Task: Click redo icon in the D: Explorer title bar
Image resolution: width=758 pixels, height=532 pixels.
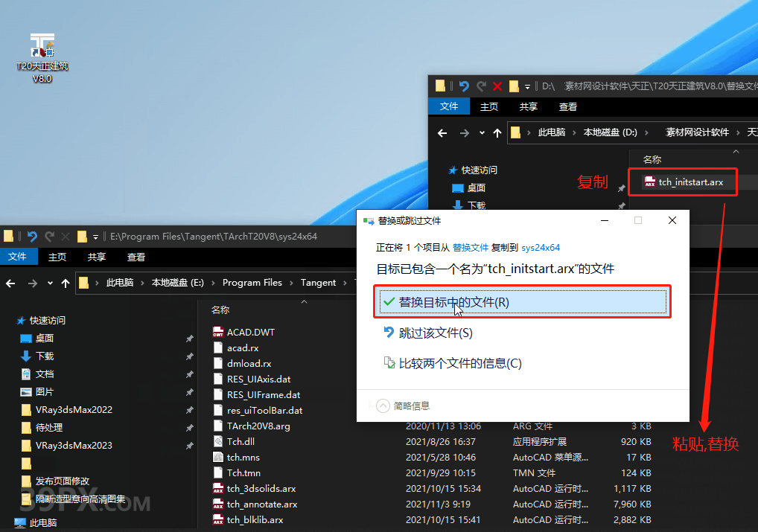Action: tap(481, 86)
